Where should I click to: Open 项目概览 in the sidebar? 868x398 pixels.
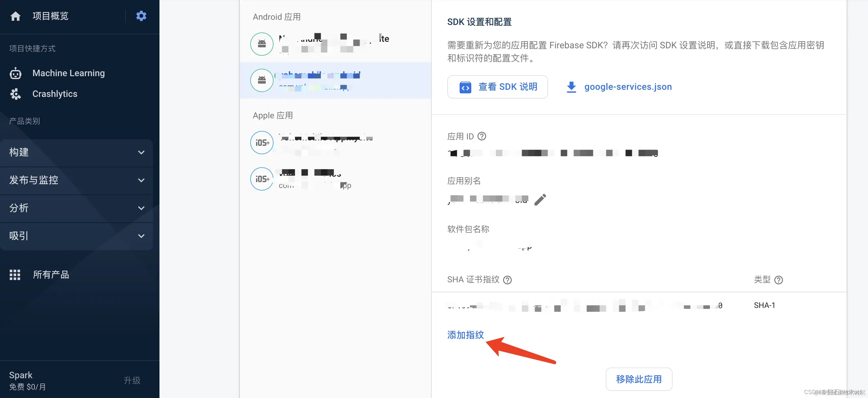click(x=50, y=16)
